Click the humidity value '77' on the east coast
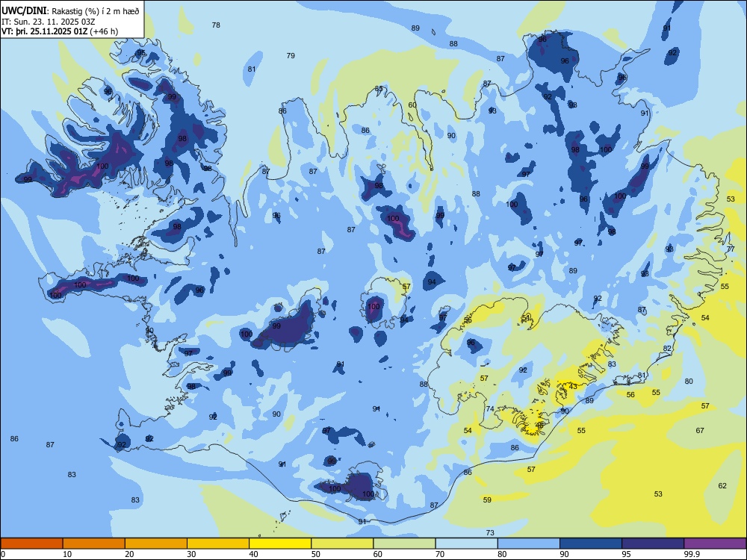The height and width of the screenshot is (560, 747). click(x=731, y=249)
